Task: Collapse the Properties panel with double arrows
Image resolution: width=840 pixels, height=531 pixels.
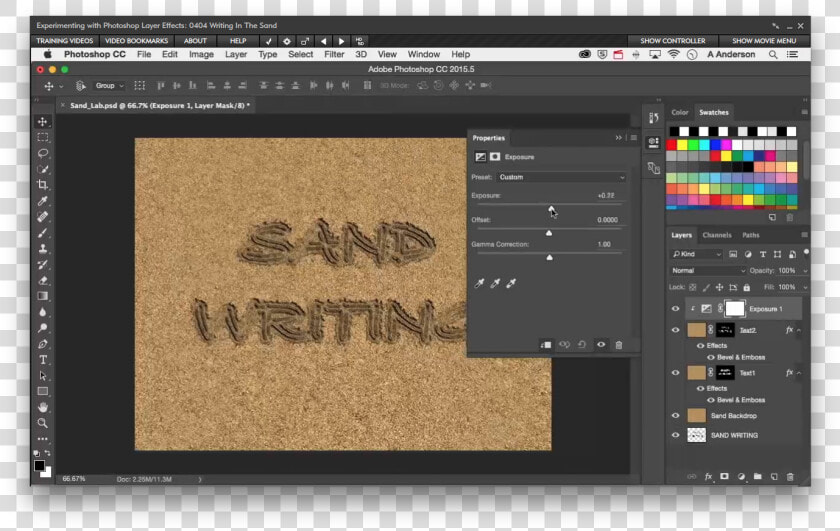Action: click(x=619, y=138)
